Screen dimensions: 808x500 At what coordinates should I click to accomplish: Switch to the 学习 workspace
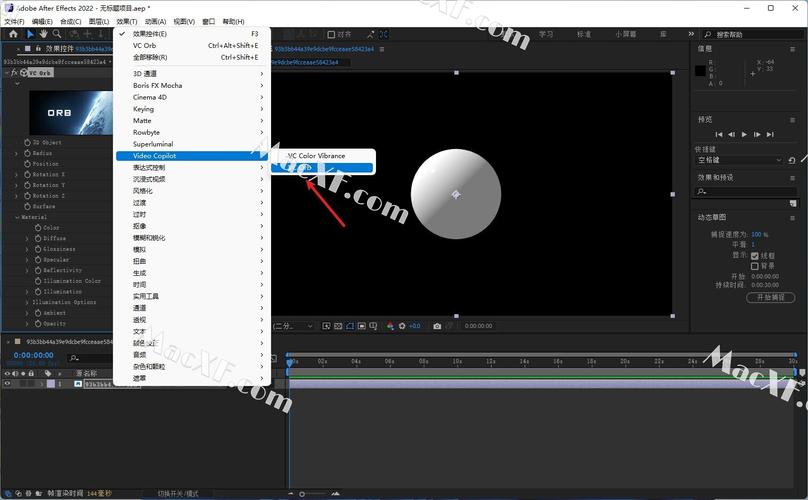click(x=546, y=35)
